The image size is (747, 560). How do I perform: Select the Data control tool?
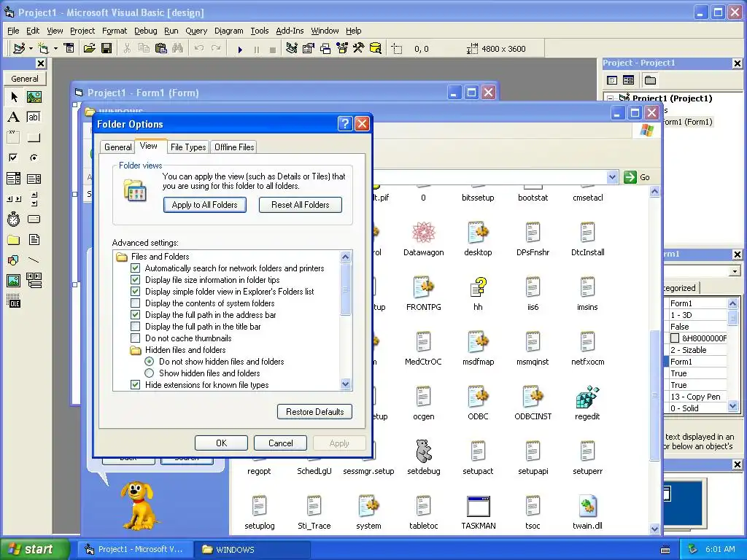click(x=34, y=281)
